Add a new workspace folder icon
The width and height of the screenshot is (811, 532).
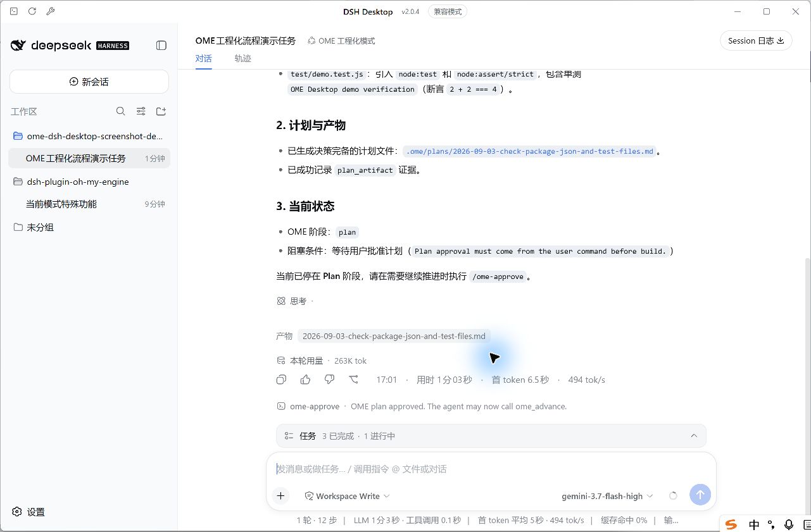(x=161, y=111)
